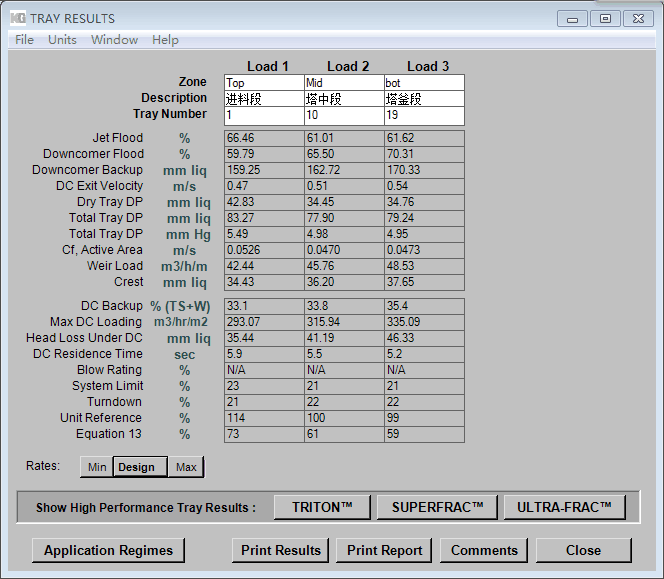Select Cf Active Area value 0.0473

424,250
